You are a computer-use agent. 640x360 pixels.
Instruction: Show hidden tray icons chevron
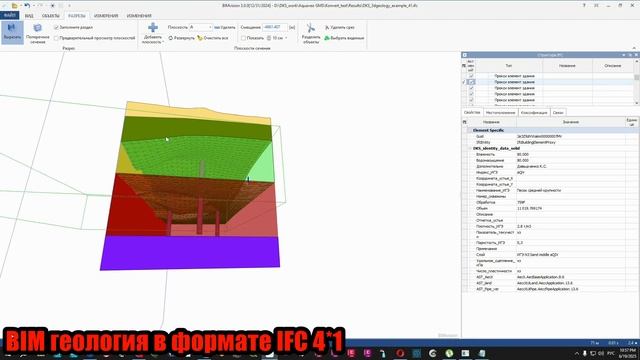[x=577, y=353]
